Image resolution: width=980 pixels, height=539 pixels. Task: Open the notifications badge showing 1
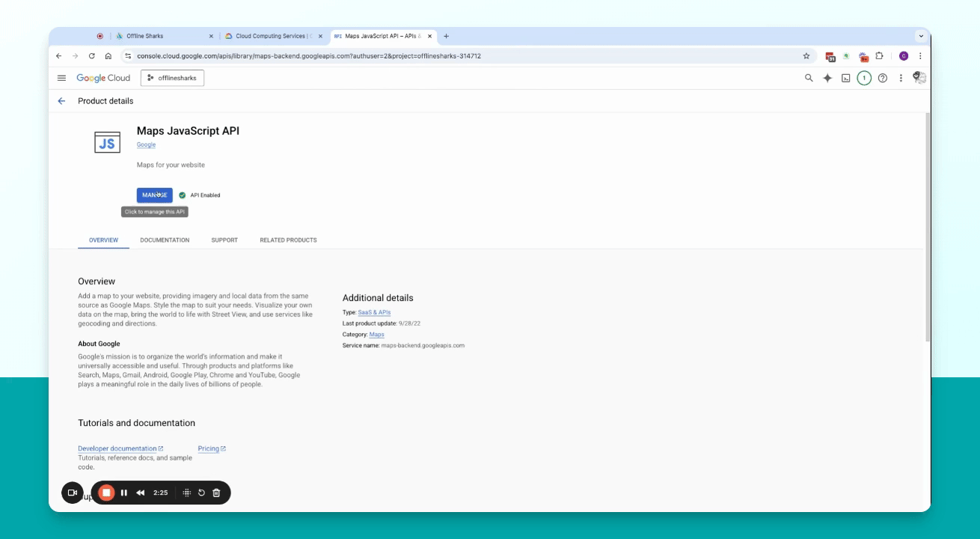(864, 78)
